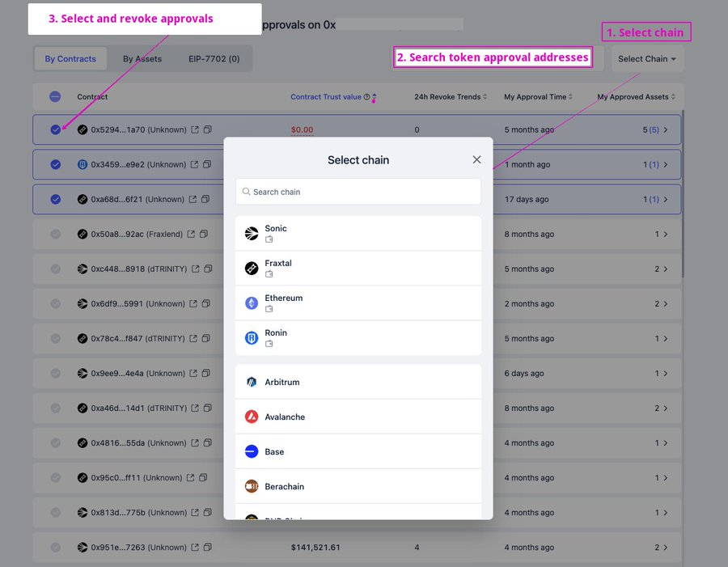Viewport: 728px width, 567px height.
Task: Close the Select chain dialog
Action: 476,160
